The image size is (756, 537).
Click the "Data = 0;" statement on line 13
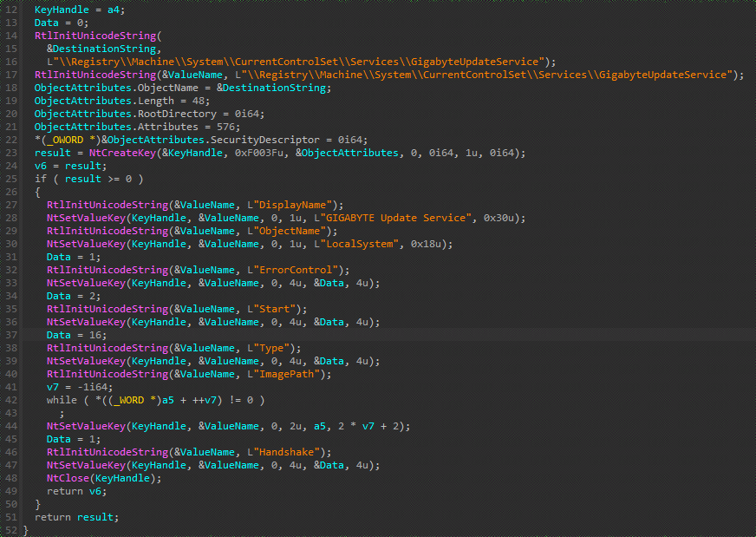[x=62, y=23]
